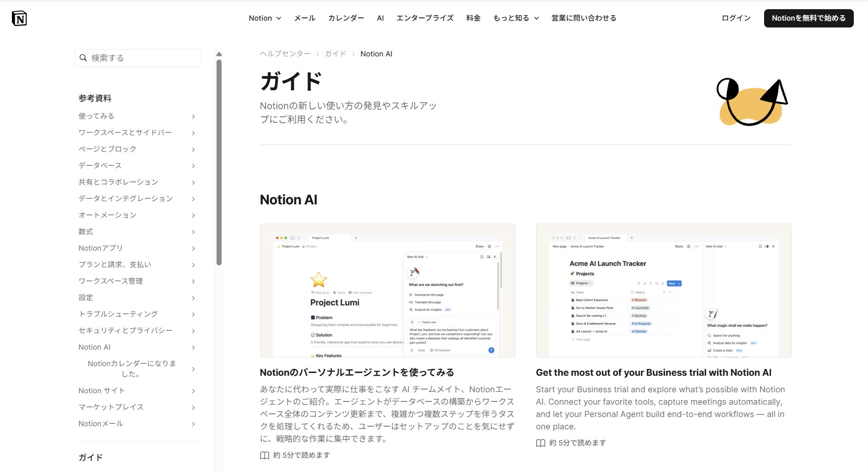
Task: Open the AI menu item in the navigation bar
Action: pyautogui.click(x=380, y=18)
